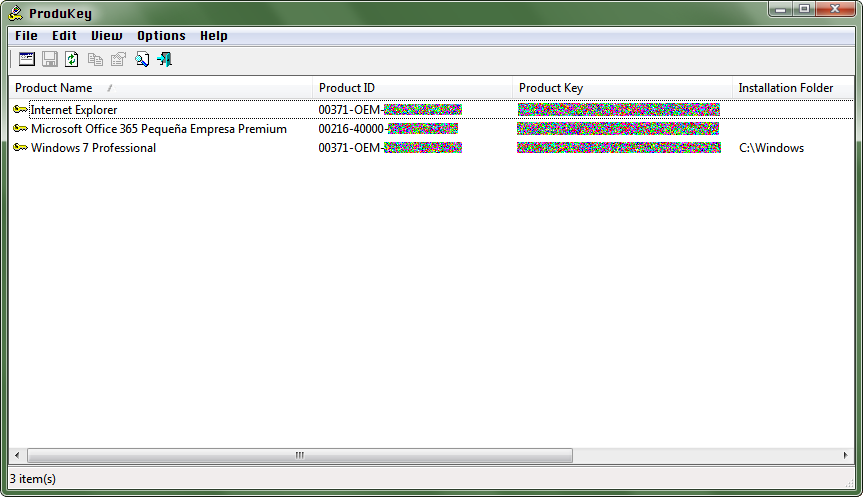Open the View menu
Image resolution: width=863 pixels, height=497 pixels.
(x=107, y=36)
